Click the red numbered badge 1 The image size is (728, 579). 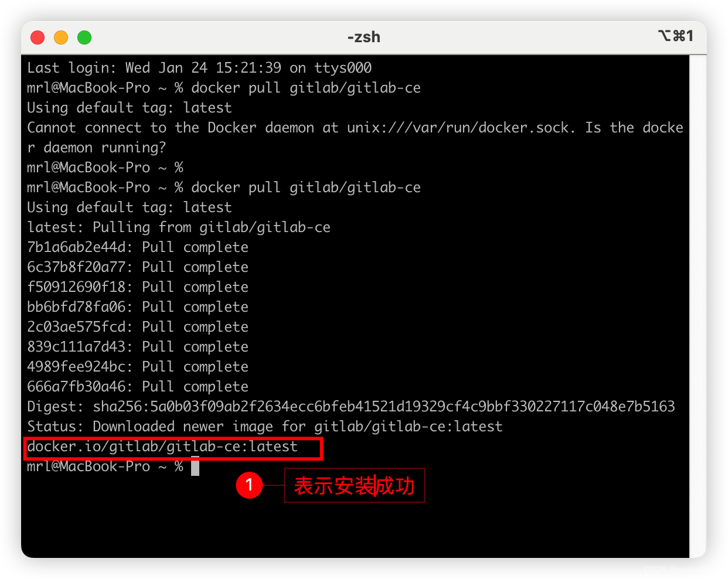(249, 486)
